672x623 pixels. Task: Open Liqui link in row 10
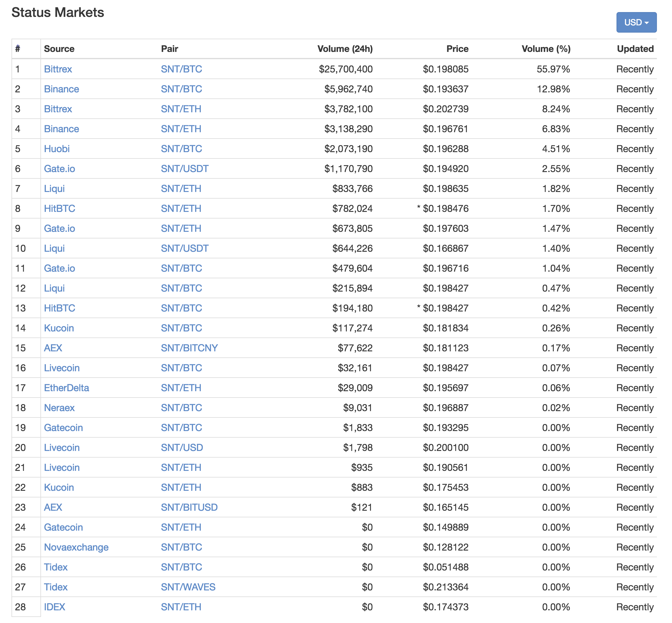pos(54,248)
